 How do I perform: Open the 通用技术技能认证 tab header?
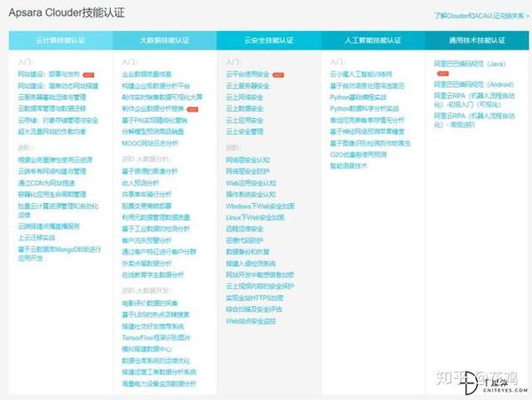[477, 41]
